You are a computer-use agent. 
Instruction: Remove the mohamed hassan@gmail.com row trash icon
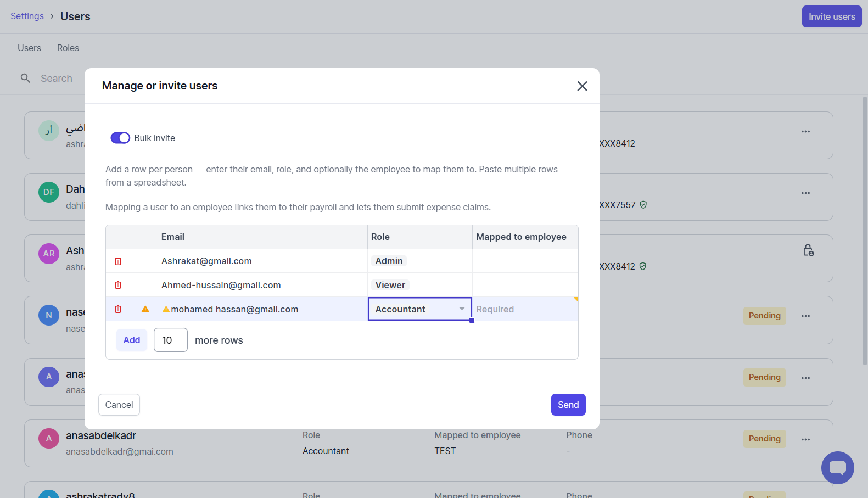118,309
